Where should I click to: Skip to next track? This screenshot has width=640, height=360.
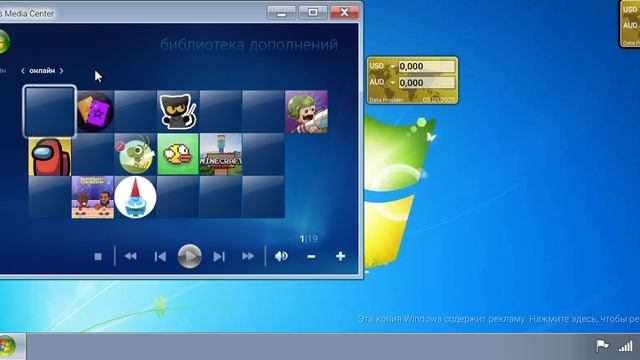219,256
